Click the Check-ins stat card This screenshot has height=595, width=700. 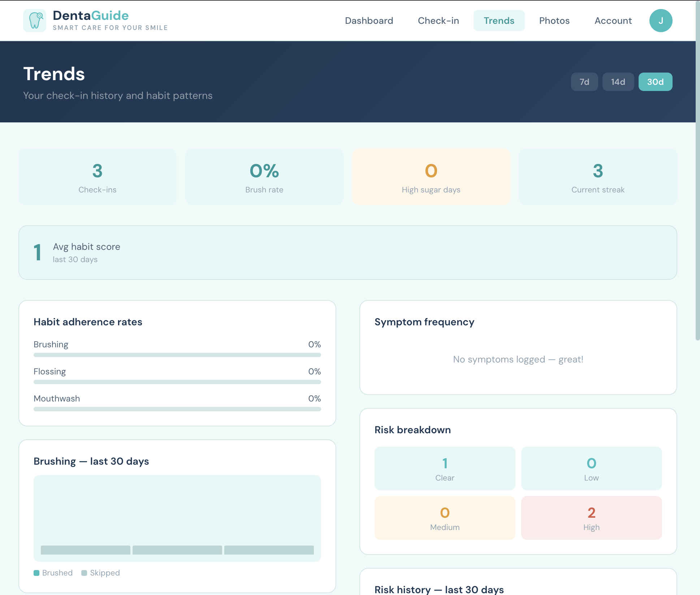[98, 177]
